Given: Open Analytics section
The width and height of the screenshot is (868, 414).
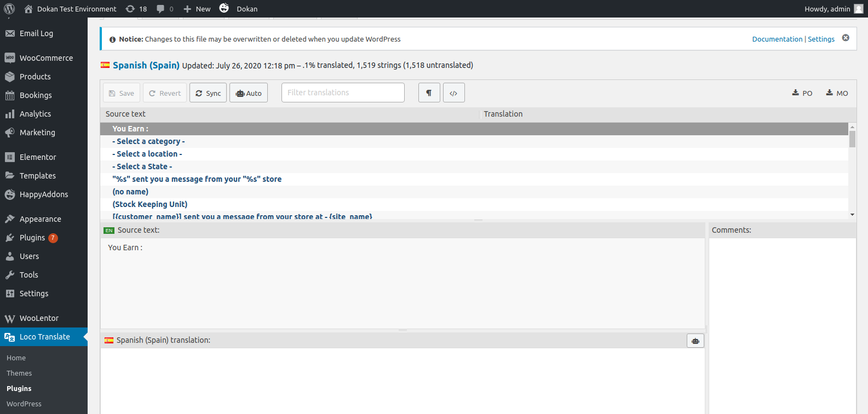Looking at the screenshot, I should [x=44, y=114].
